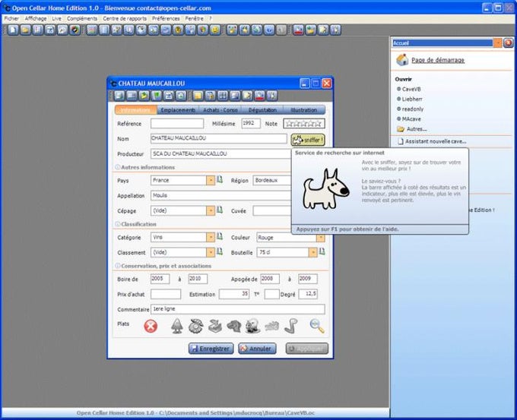Click the new document icon in main toolbar
The height and width of the screenshot is (420, 517).
(13, 30)
